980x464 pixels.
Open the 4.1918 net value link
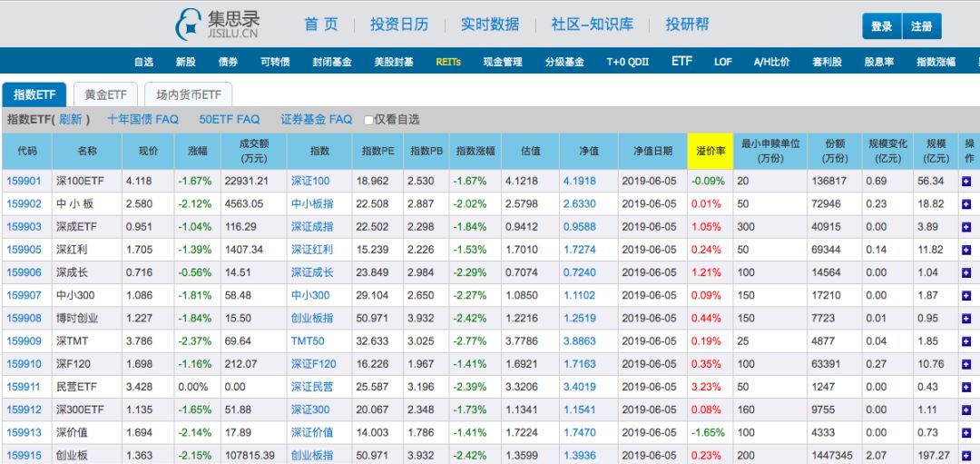579,182
